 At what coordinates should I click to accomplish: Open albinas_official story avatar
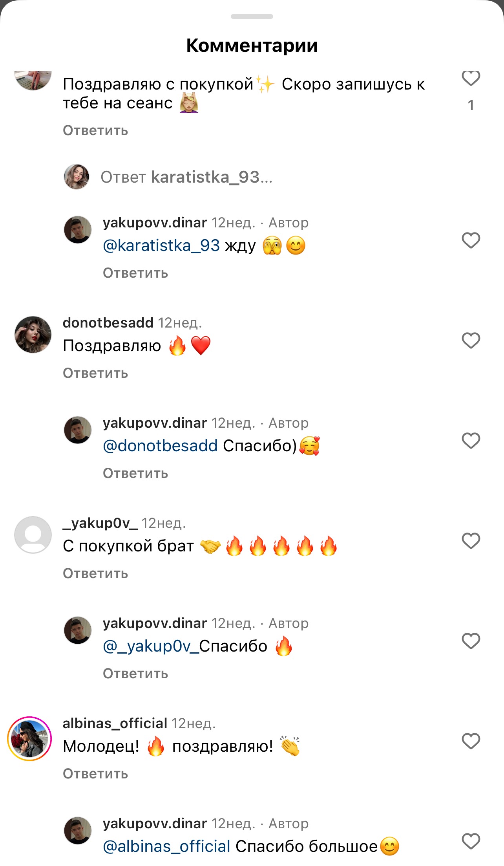[x=30, y=739]
